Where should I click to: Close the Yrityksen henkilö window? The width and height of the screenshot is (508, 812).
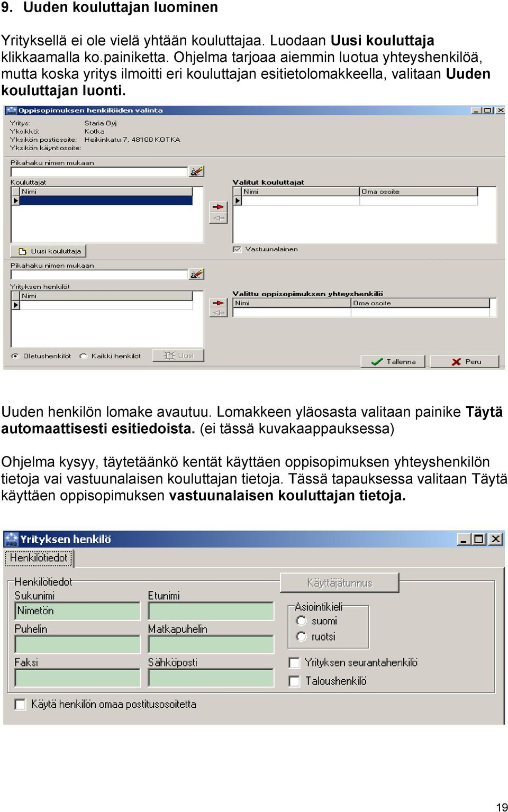coord(495,539)
